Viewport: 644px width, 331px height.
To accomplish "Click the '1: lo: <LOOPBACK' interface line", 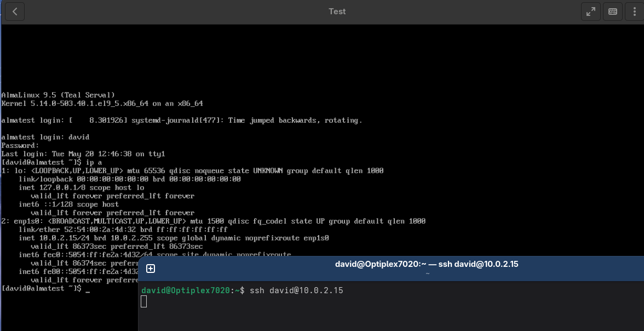I will point(192,170).
